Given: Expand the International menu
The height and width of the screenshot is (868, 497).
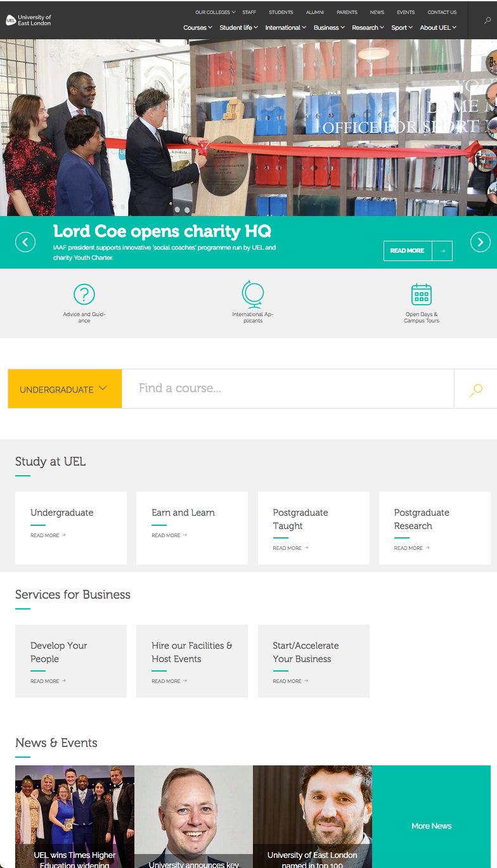Looking at the screenshot, I should point(286,28).
